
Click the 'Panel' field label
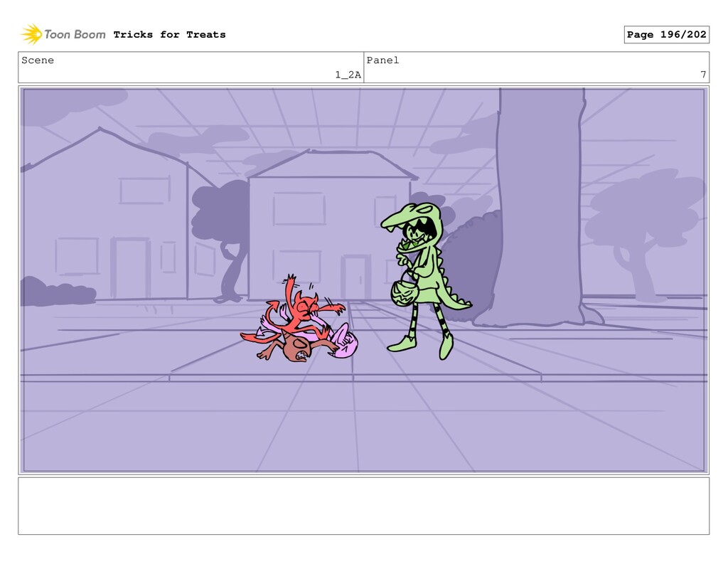382,60
